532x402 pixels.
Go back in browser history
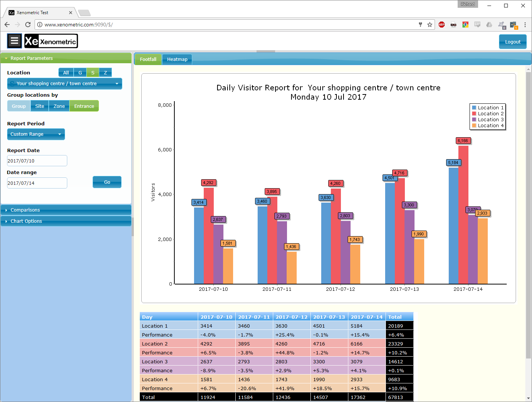tap(7, 25)
